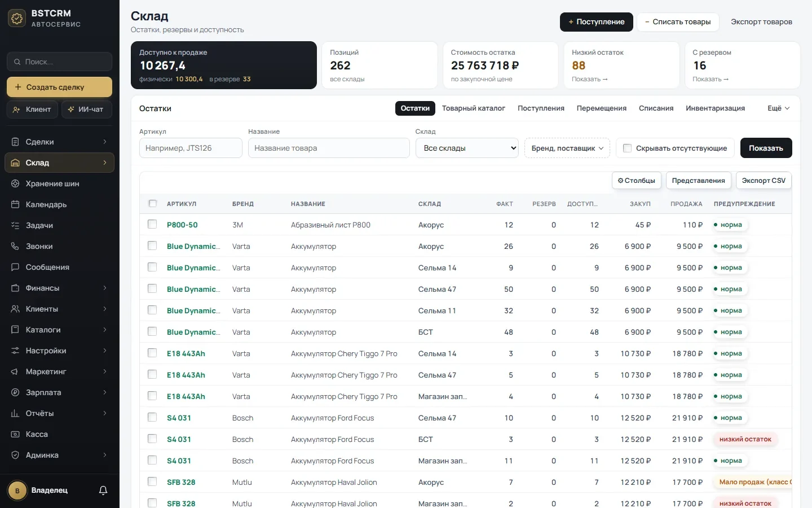This screenshot has width=812, height=508.
Task: Open the owner avatar B
Action: tap(17, 491)
